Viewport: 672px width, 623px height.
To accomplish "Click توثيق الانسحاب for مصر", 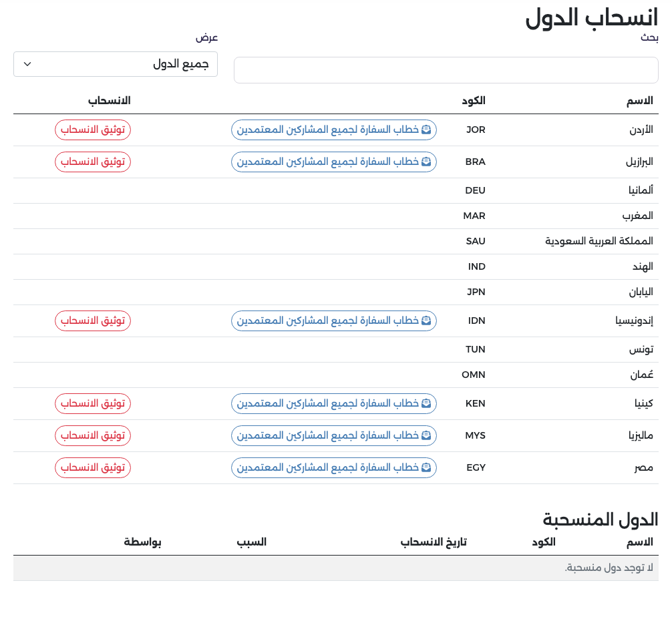I will 93,467.
